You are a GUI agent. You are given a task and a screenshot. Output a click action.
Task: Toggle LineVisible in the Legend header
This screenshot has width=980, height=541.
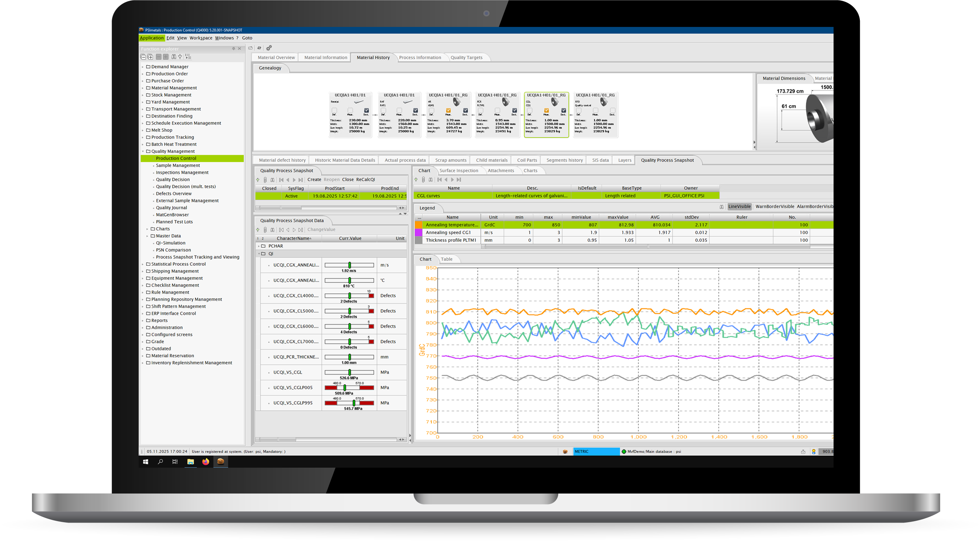pos(740,207)
